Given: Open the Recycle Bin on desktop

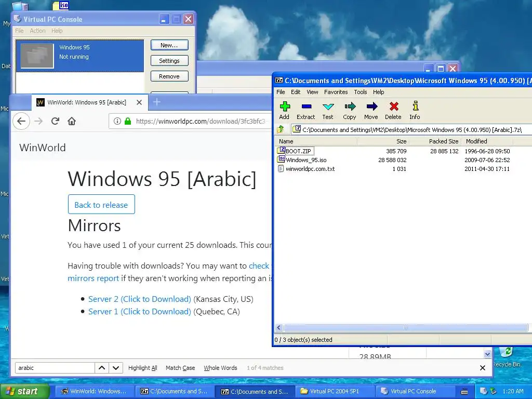Looking at the screenshot, I should pyautogui.click(x=507, y=357).
